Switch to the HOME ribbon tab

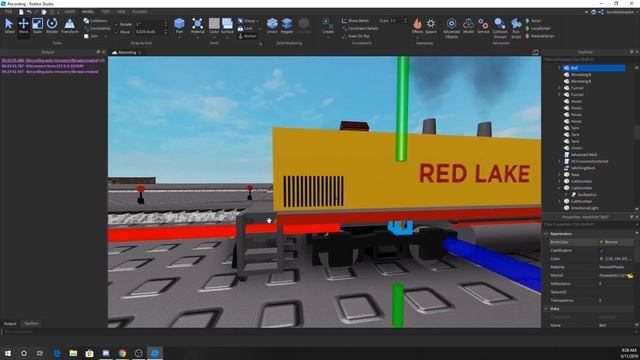(x=70, y=12)
